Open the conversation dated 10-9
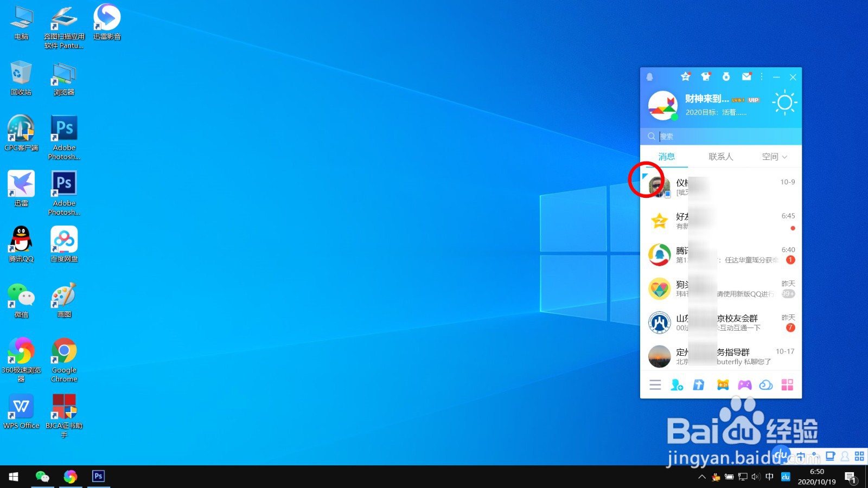Screen dimensions: 868x488 (x=721, y=187)
